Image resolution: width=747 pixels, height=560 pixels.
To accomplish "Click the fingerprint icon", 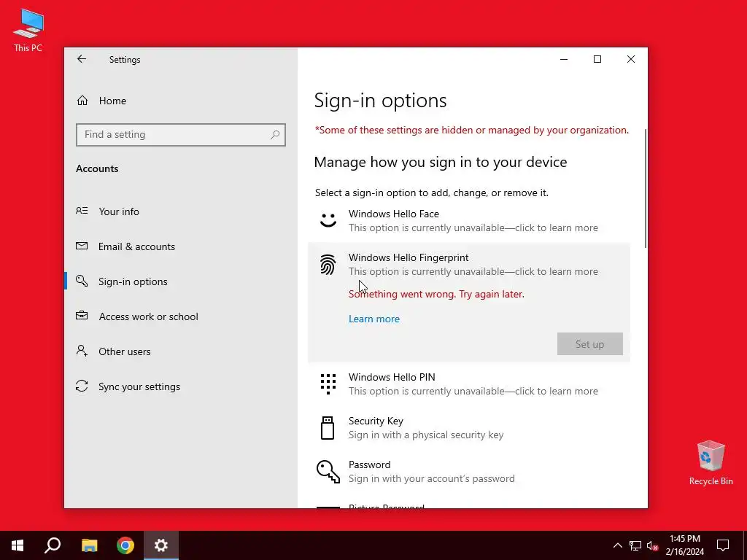I will pos(328,265).
